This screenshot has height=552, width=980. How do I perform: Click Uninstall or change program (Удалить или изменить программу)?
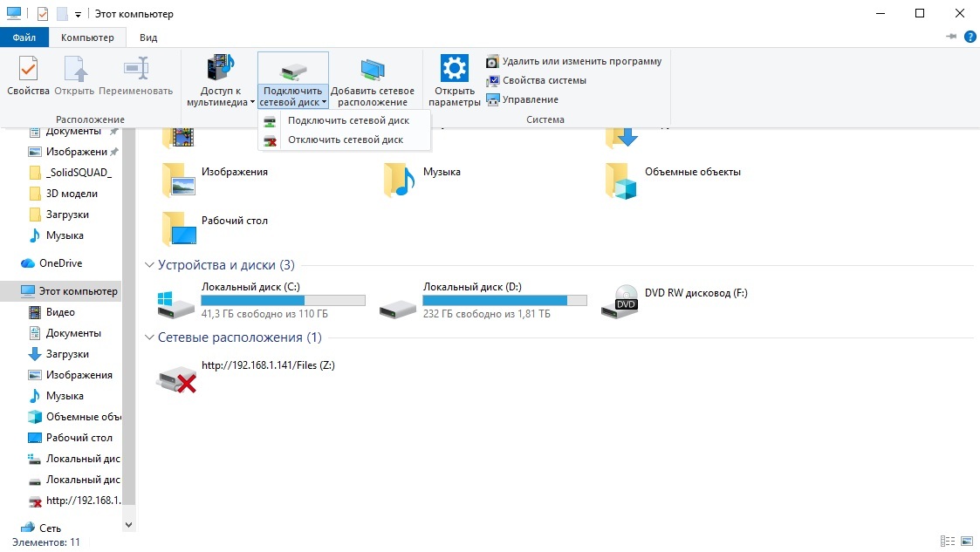click(x=581, y=61)
